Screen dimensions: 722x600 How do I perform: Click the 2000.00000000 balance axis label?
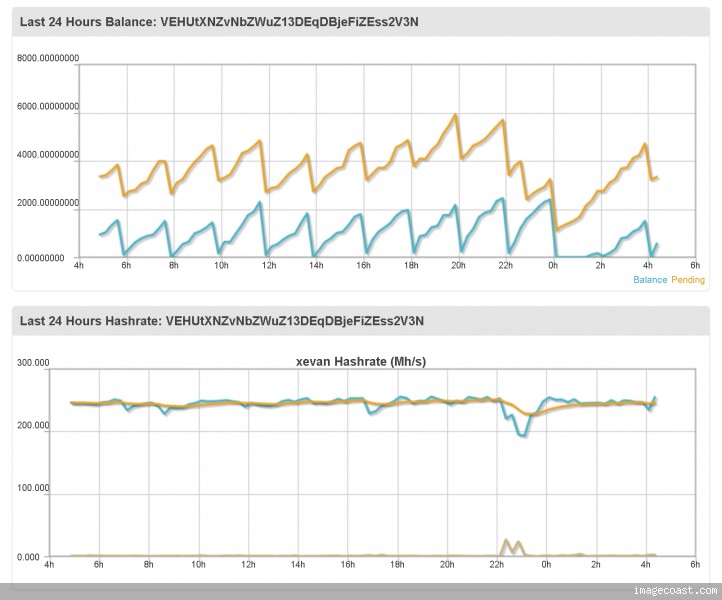47,203
